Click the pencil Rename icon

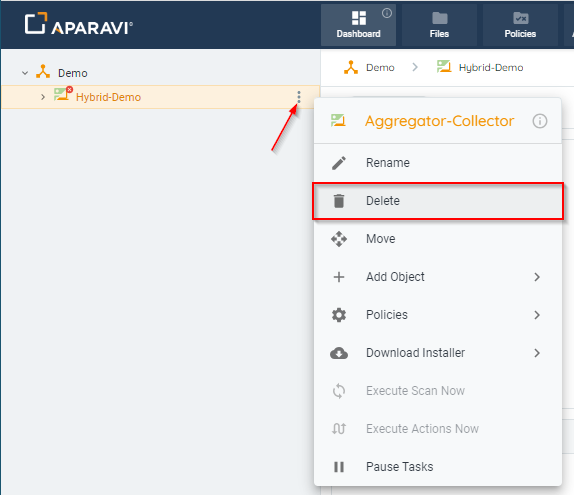coord(339,163)
